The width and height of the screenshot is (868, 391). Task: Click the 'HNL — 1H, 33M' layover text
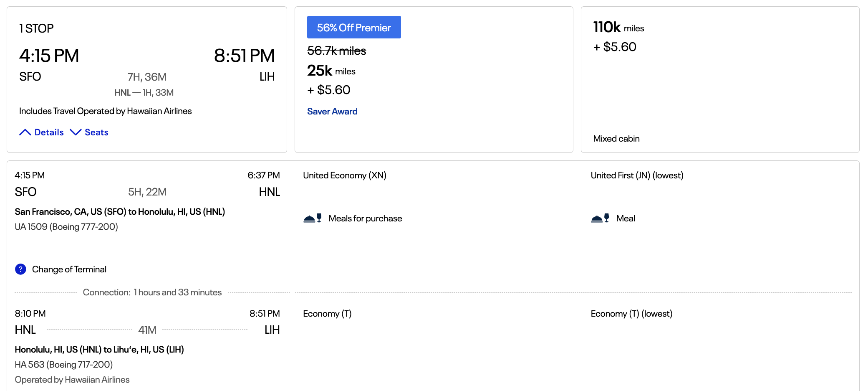pos(144,93)
